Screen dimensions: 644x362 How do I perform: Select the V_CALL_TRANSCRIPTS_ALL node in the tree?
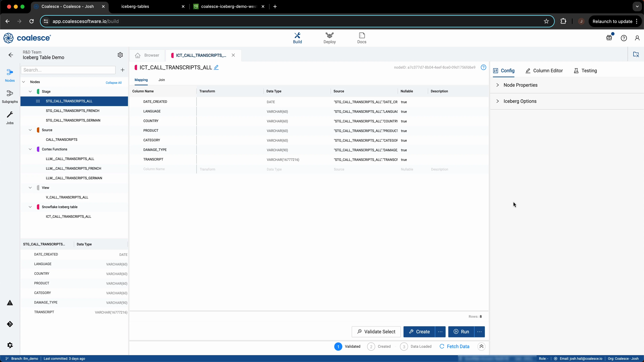tap(67, 197)
